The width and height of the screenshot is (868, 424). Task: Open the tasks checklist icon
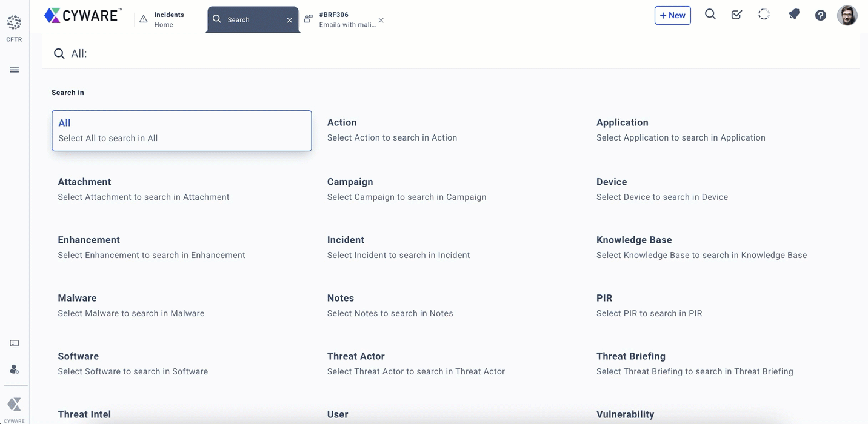coord(736,15)
